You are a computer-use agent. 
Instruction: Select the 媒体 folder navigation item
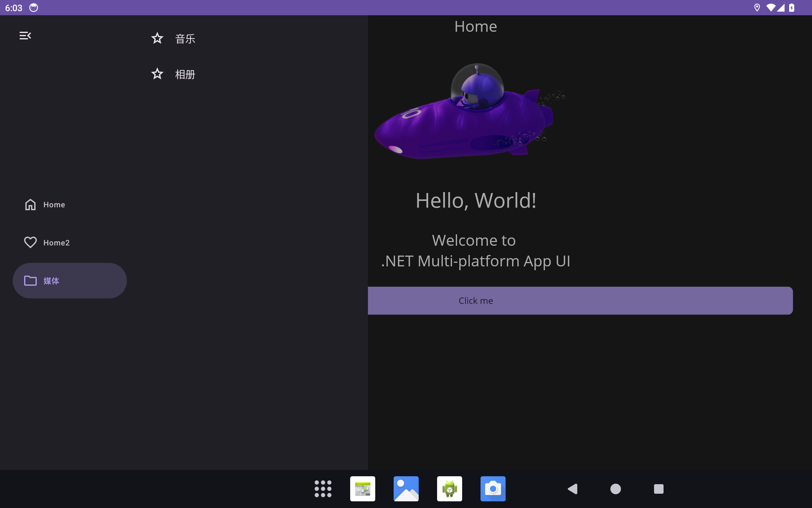click(x=70, y=281)
